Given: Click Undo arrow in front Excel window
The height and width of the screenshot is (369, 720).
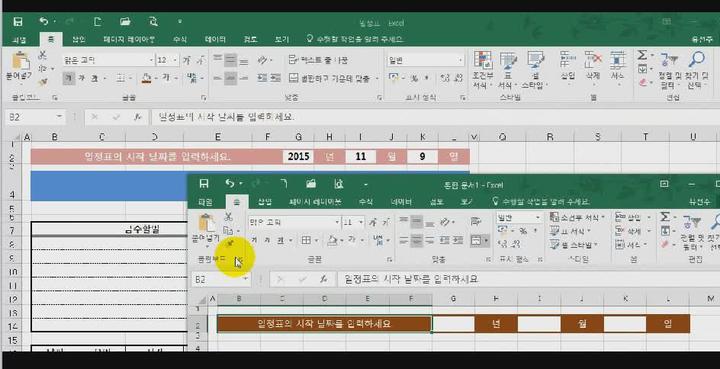Looking at the screenshot, I should coord(230,184).
